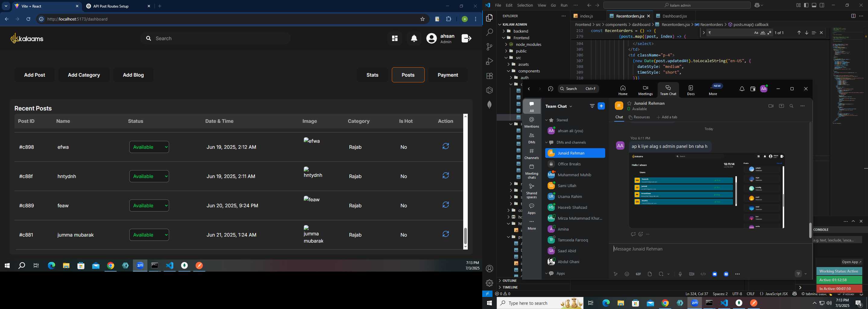Refresh the jumma mubarak post row

click(445, 234)
